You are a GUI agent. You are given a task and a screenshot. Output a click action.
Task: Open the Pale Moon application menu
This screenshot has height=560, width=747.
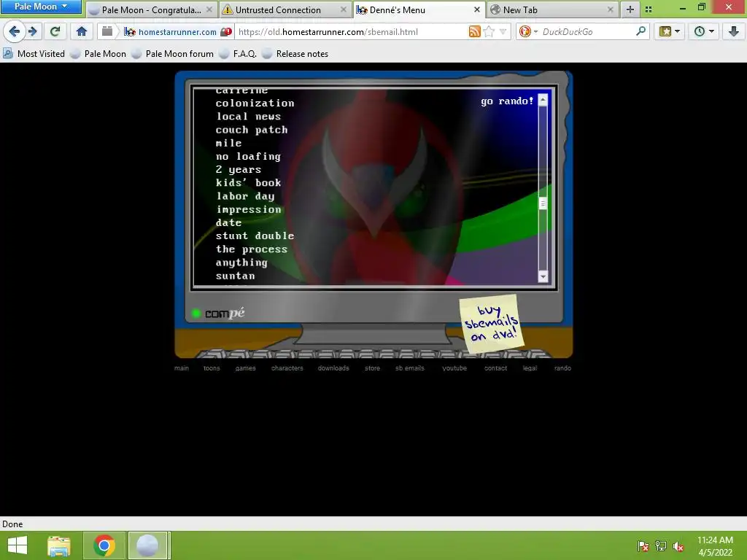pos(41,7)
